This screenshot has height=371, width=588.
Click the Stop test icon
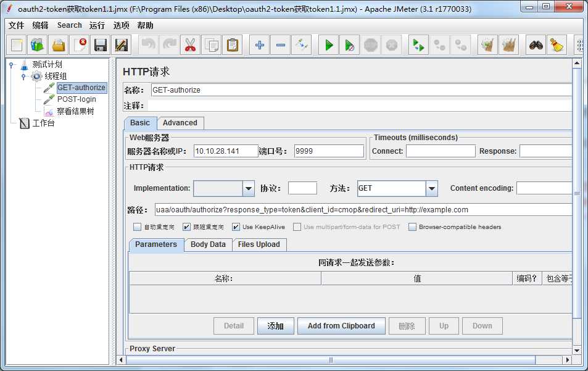[x=370, y=45]
